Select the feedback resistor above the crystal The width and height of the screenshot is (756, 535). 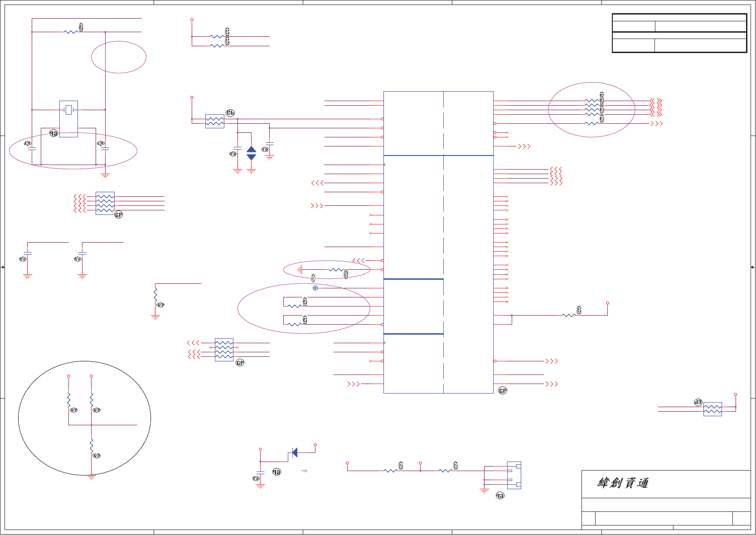[x=71, y=32]
